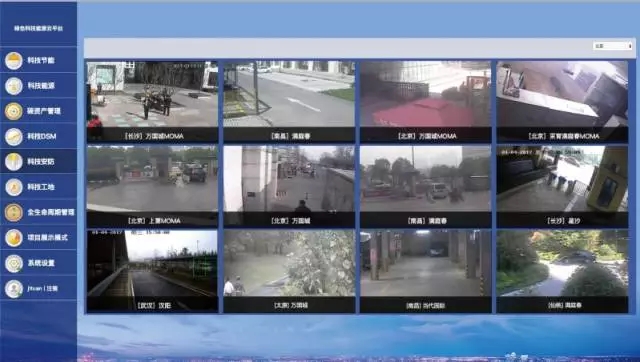Select the 科技安防 security icon
Image resolution: width=640 pixels, height=362 pixels.
13,162
